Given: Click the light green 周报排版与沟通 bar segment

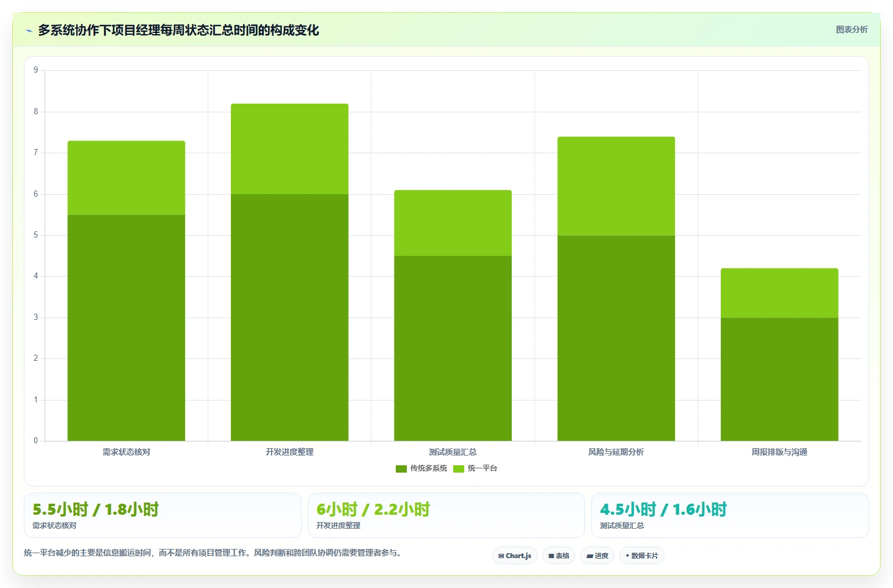Looking at the screenshot, I should pyautogui.click(x=779, y=293).
